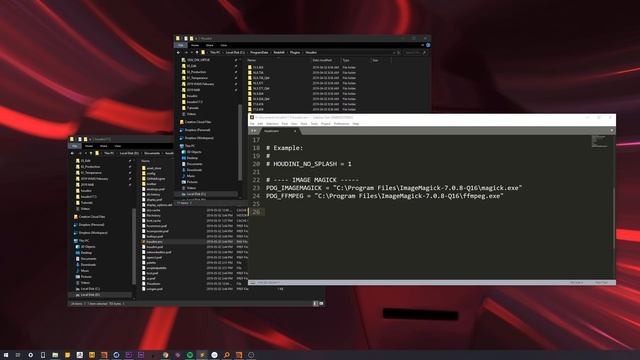The image size is (640, 360).
Task: Click the '# Example:' comment line
Action: 284,148
